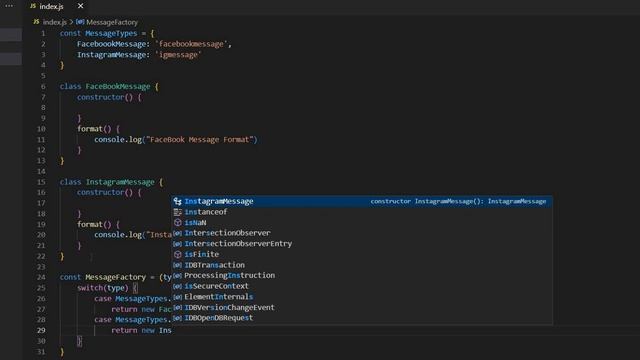Click line number 24 in the gutter

[x=41, y=277]
